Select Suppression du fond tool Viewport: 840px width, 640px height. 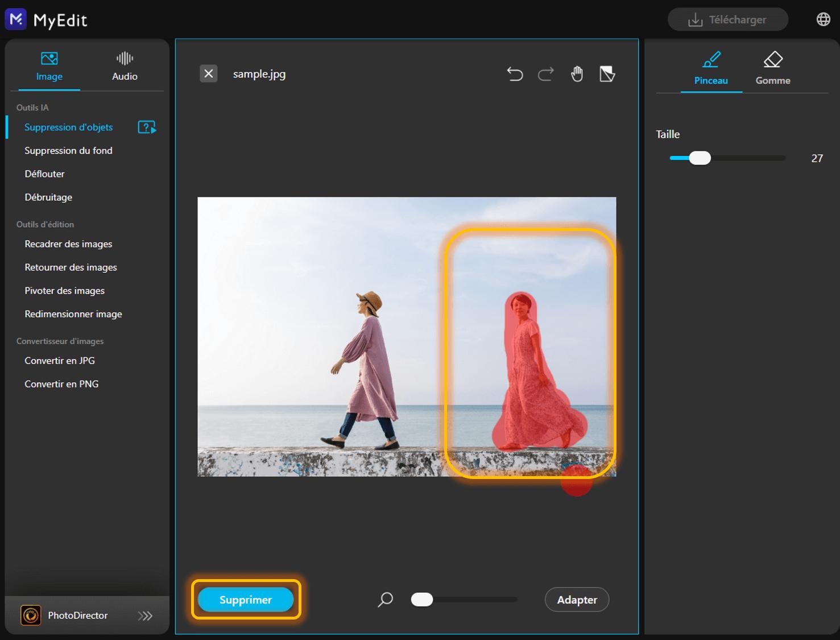pos(68,150)
